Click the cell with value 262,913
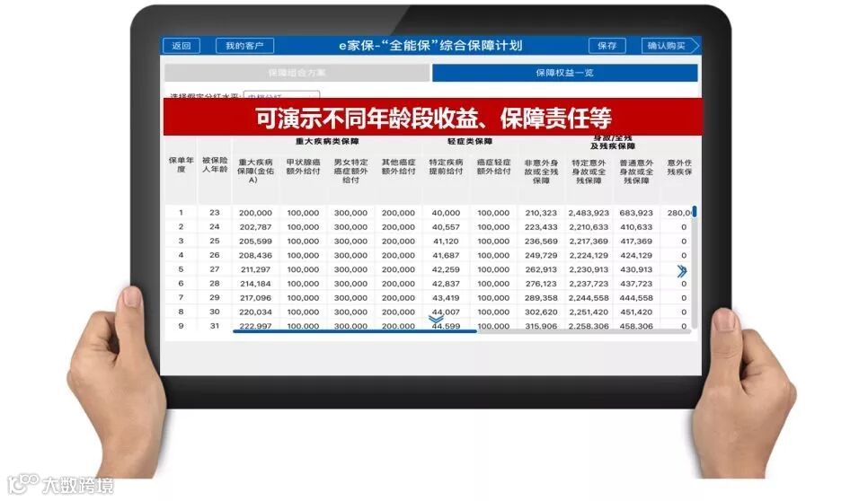868x501 pixels. pyautogui.click(x=541, y=270)
